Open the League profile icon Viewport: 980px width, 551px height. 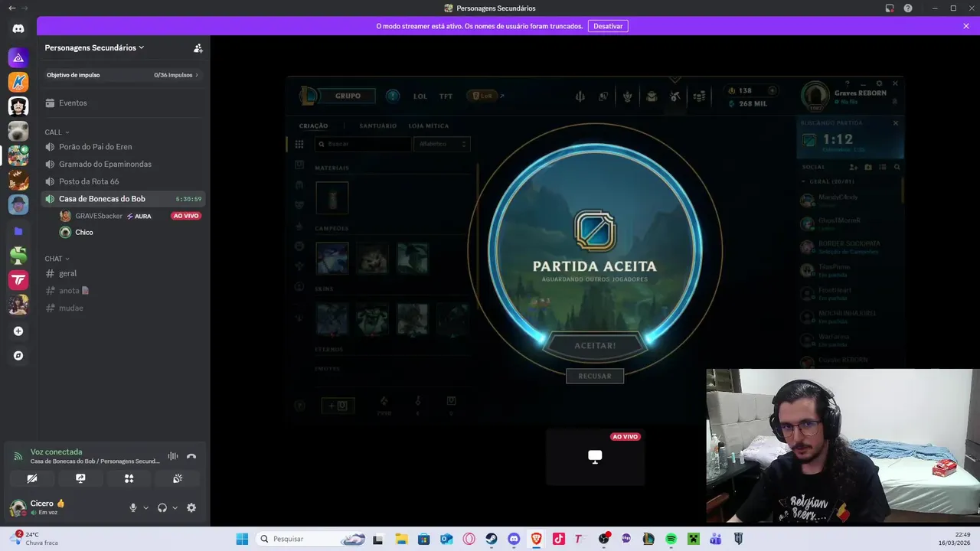tap(627, 96)
